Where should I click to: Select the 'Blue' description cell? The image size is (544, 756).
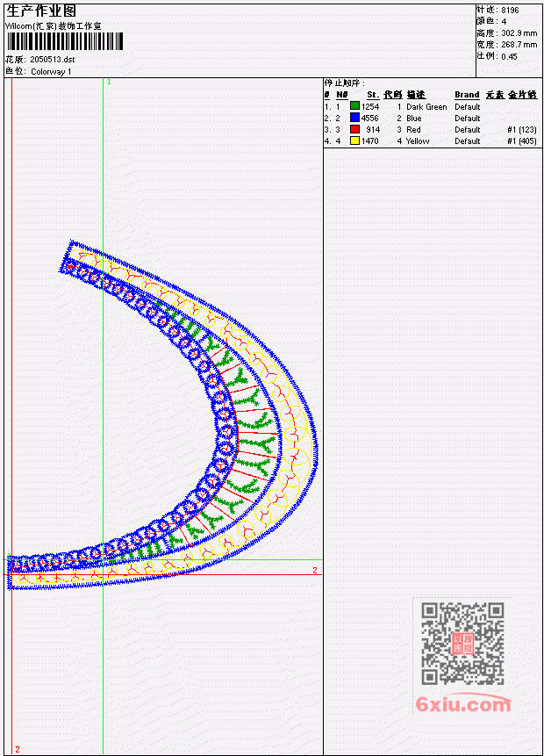click(x=414, y=119)
